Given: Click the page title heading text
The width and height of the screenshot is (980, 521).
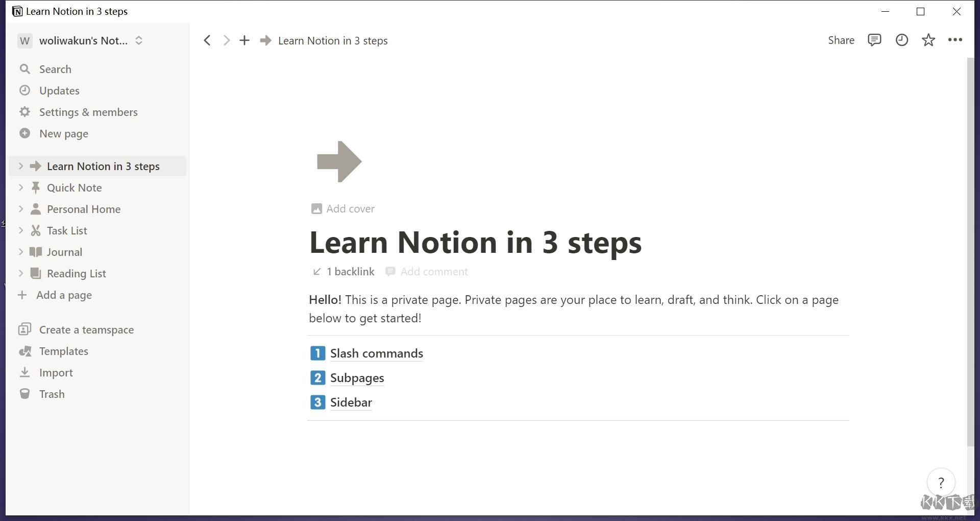Looking at the screenshot, I should click(475, 242).
